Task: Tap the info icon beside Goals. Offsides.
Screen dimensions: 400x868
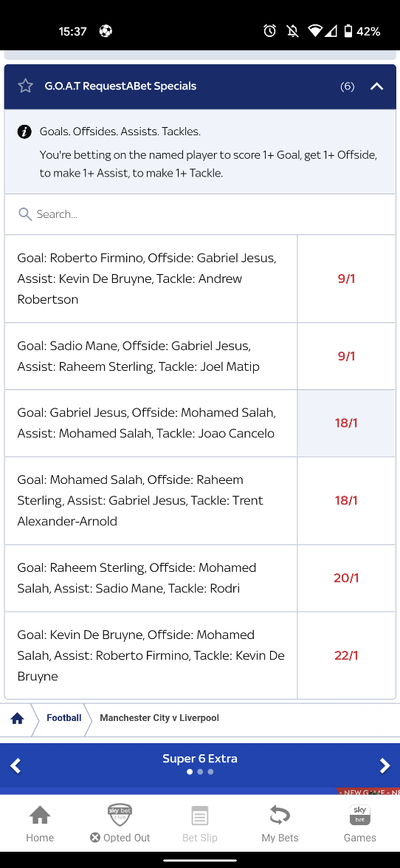Action: tap(24, 131)
